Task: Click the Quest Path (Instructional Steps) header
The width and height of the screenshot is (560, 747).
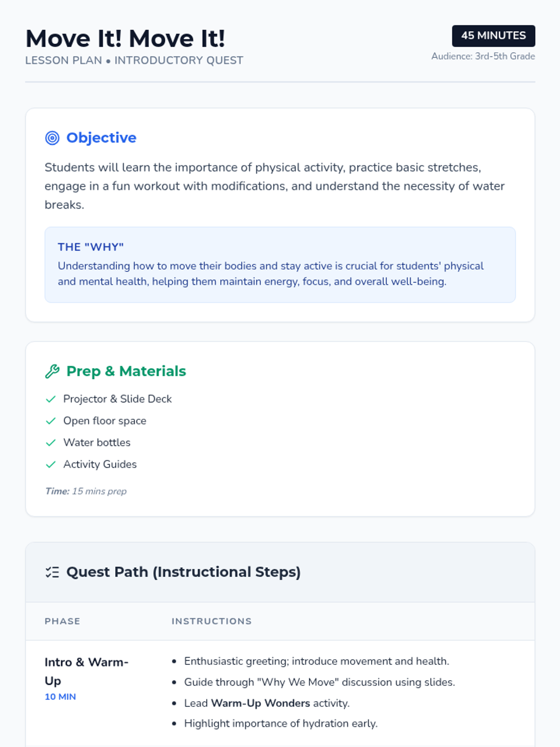Action: click(x=183, y=572)
